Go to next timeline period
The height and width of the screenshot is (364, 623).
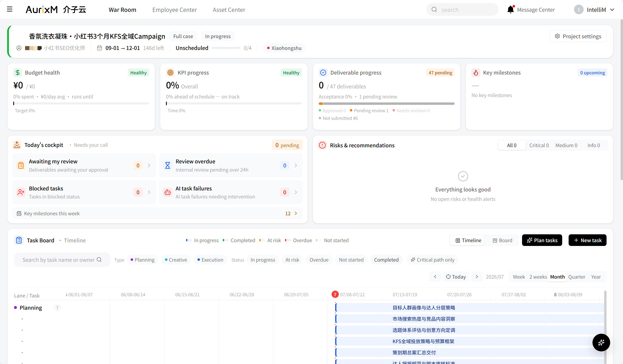(477, 277)
